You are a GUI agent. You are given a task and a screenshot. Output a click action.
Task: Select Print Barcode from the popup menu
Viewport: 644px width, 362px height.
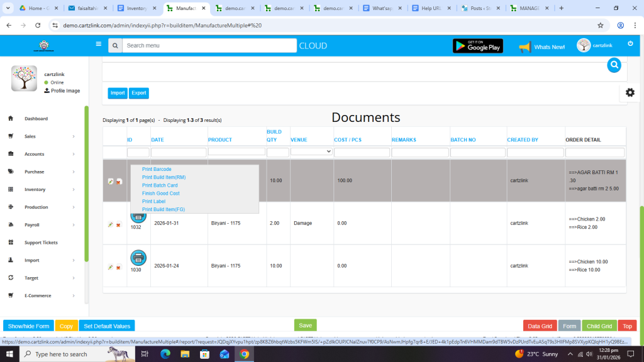pos(157,169)
